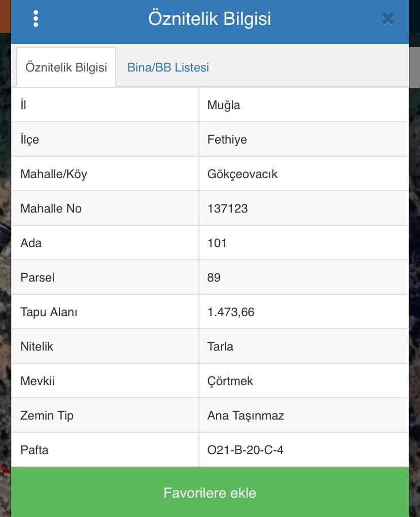Image resolution: width=420 pixels, height=517 pixels.
Task: Select the Fethiye district value
Action: (x=227, y=140)
